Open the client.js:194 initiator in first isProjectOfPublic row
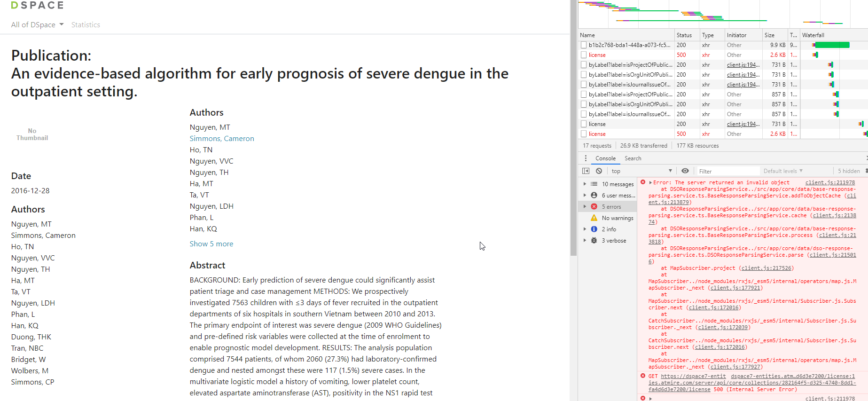This screenshot has height=401, width=868. point(743,65)
